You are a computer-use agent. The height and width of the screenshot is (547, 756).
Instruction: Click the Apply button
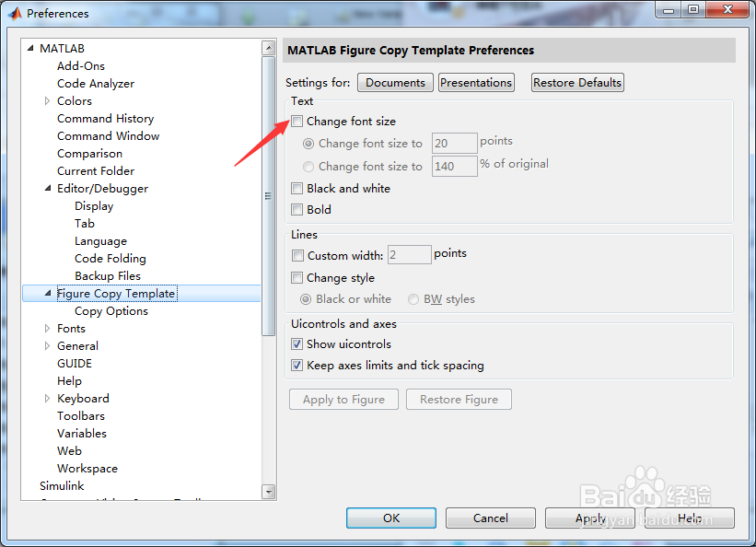point(590,518)
